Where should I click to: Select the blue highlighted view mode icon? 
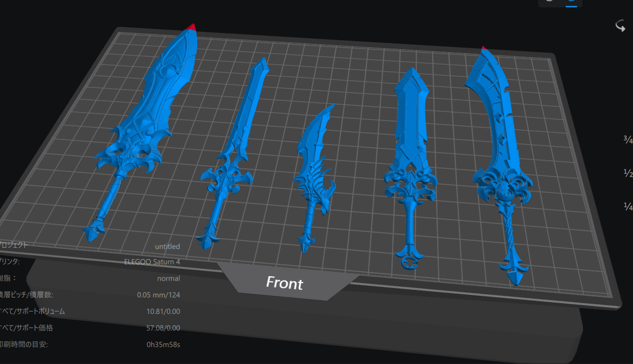[x=571, y=1]
